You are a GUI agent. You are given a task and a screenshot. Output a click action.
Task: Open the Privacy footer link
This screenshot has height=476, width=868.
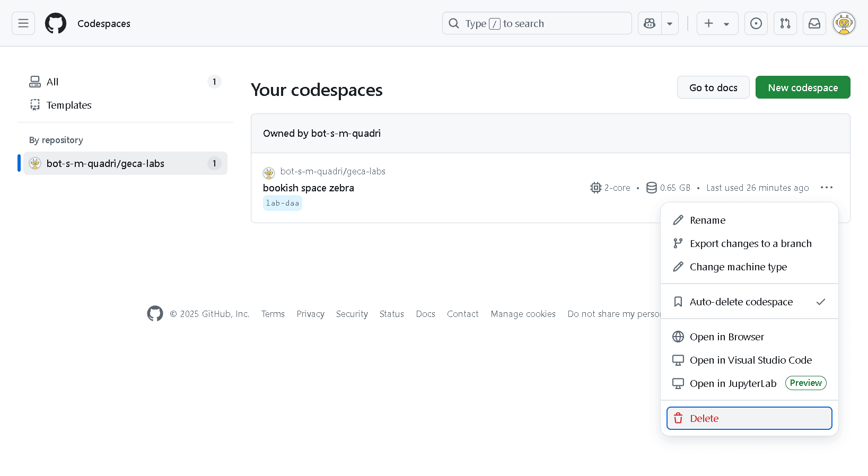(x=310, y=314)
